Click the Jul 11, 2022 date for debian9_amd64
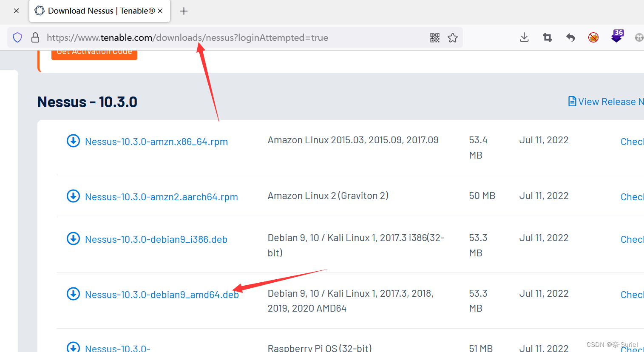 (544, 293)
